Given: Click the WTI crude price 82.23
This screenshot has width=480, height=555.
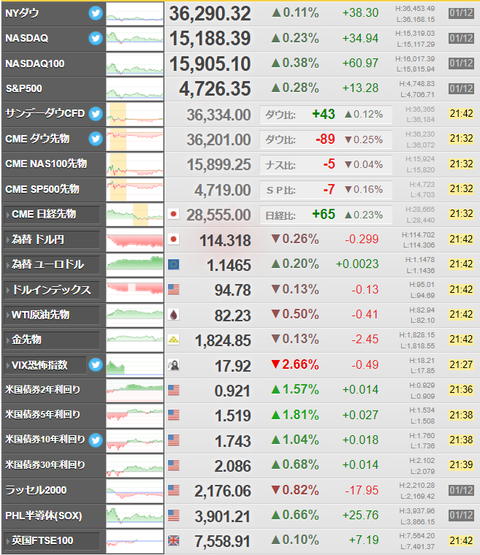Looking at the screenshot, I should (233, 316).
